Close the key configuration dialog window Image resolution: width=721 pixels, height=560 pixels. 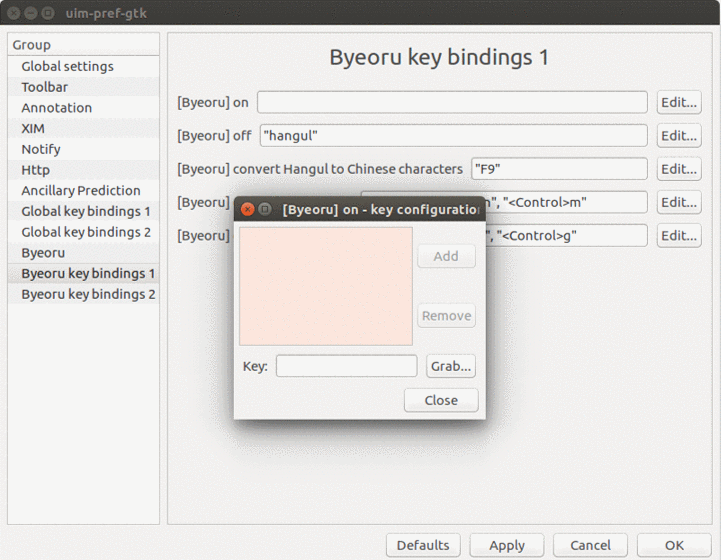coord(440,400)
